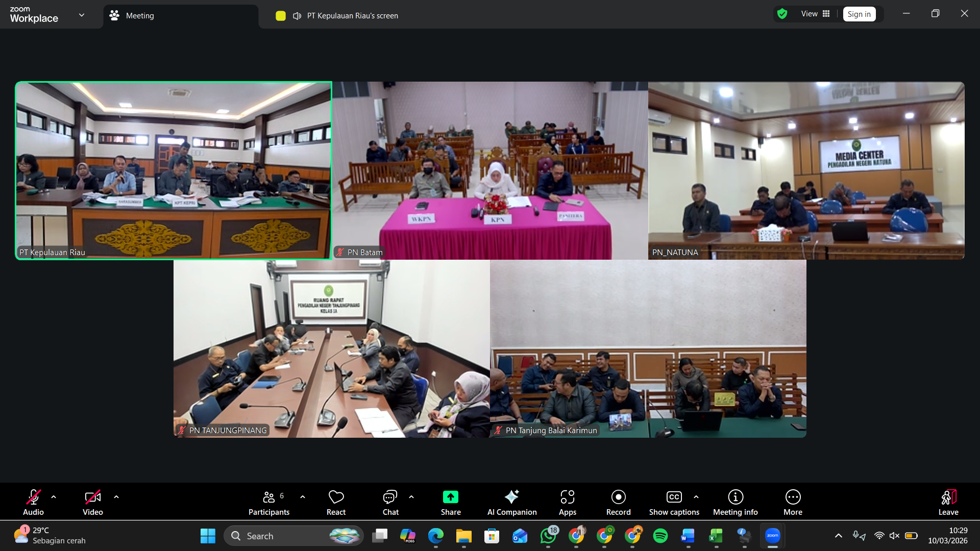Viewport: 980px width, 551px height.
Task: Expand the arrow beside Participants
Action: 303,497
